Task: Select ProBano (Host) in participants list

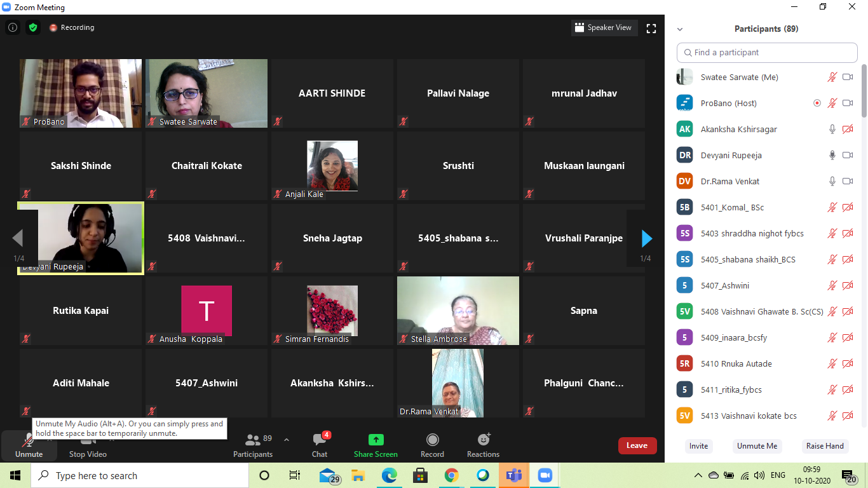Action: [728, 103]
